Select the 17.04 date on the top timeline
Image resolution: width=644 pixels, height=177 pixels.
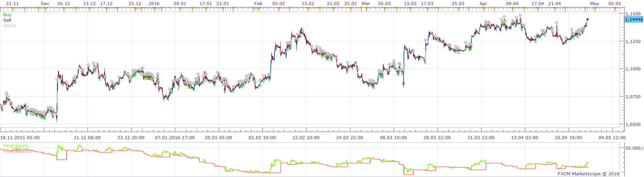[538, 4]
